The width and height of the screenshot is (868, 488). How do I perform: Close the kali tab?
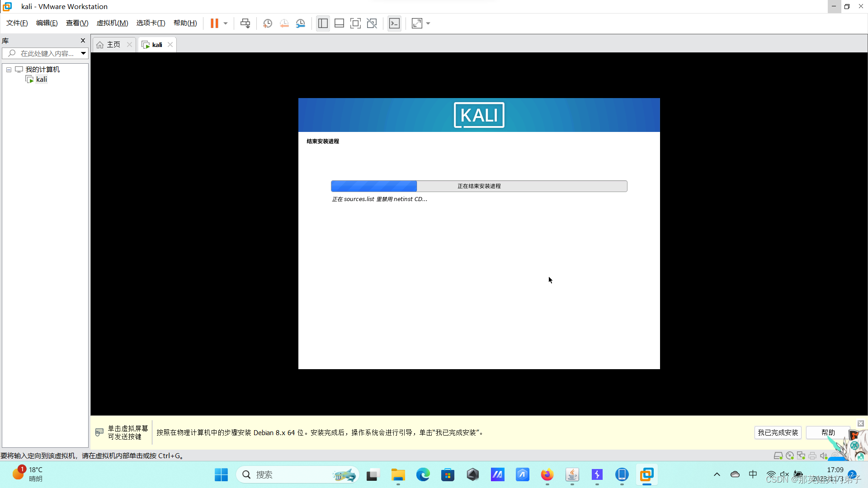pos(170,44)
